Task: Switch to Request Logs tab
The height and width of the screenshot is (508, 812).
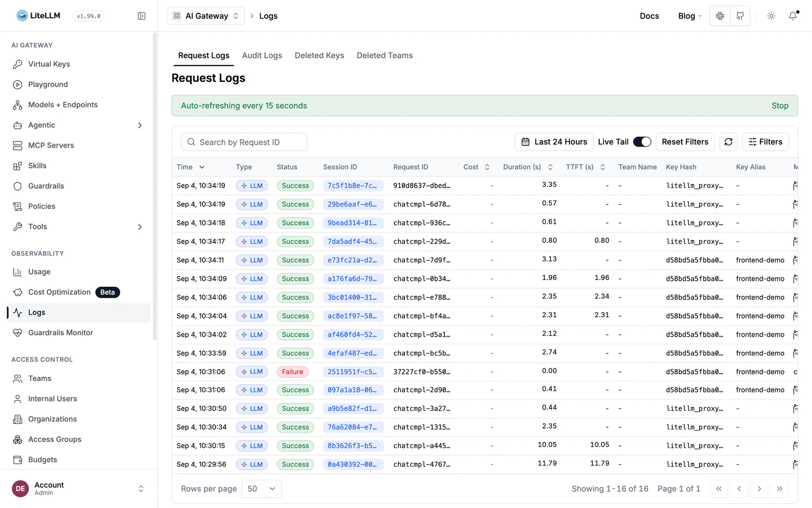Action: pyautogui.click(x=203, y=55)
